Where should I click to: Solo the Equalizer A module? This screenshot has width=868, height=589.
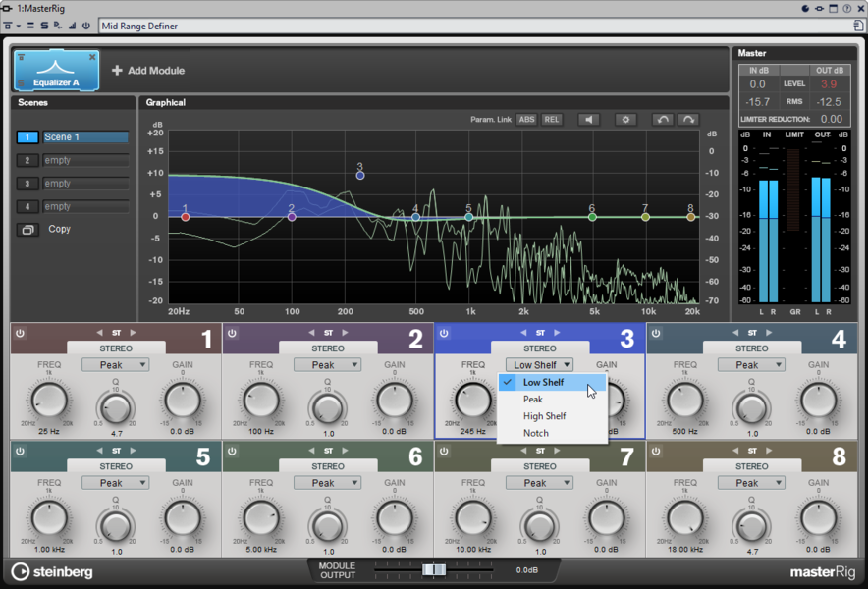click(21, 83)
